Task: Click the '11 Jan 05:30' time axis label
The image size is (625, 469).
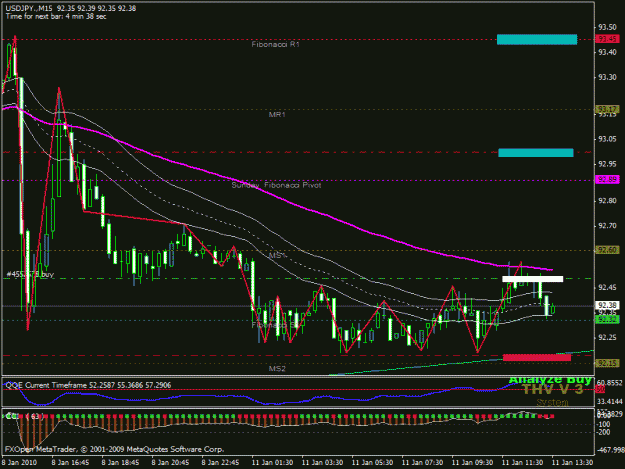Action: (x=372, y=462)
